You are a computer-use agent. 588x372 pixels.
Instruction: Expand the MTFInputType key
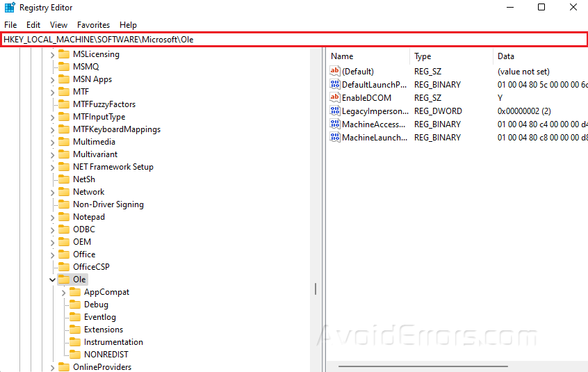[x=53, y=118]
